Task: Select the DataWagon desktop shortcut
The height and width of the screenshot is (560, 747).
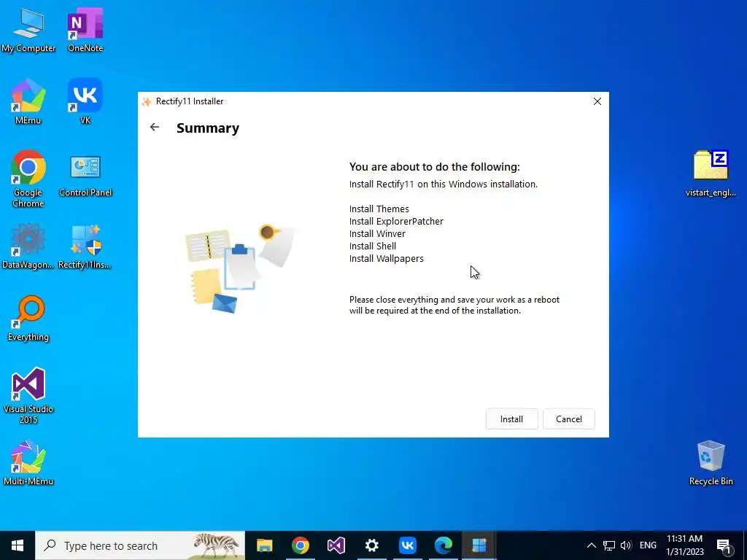Action: [x=28, y=246]
